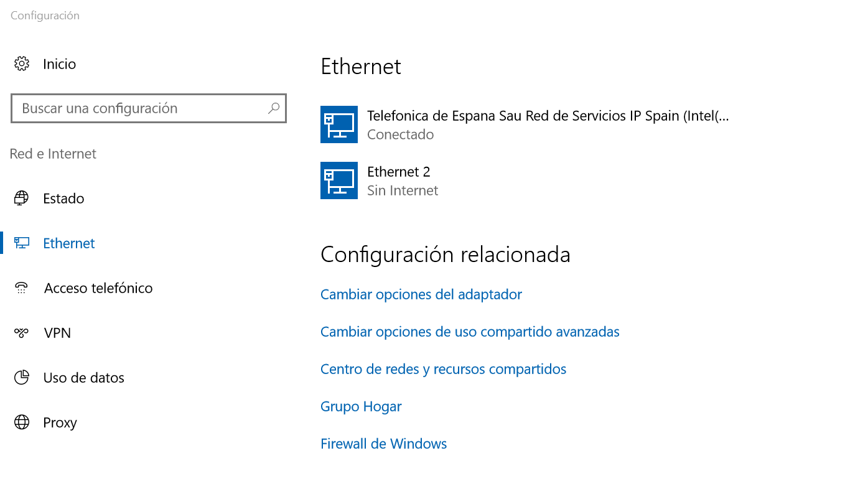Click the blue adapter icon for Ethernet 2
Image resolution: width=868 pixels, height=478 pixels.
click(339, 180)
